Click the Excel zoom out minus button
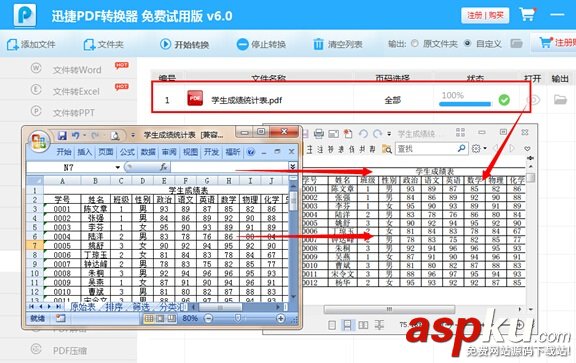The image size is (576, 363). click(208, 319)
